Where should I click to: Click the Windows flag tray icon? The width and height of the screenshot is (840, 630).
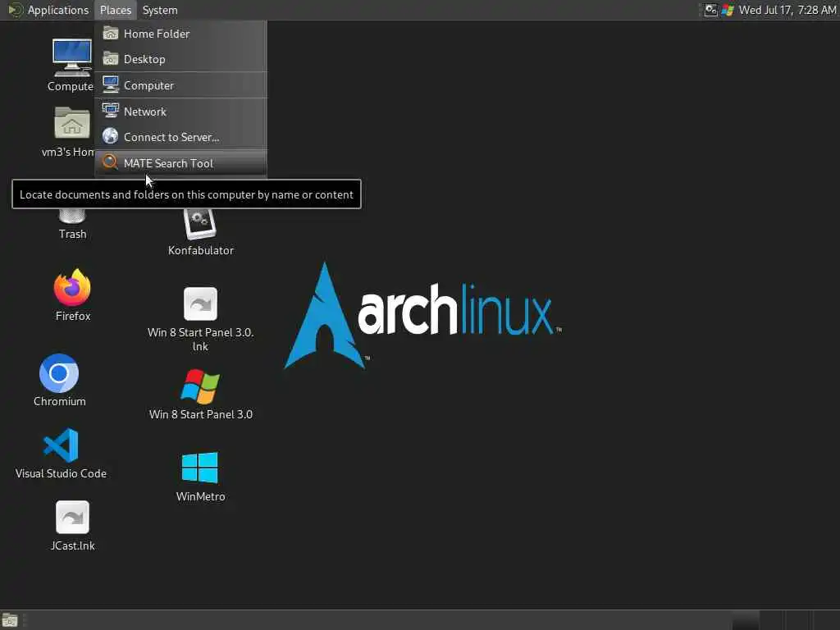tap(727, 10)
